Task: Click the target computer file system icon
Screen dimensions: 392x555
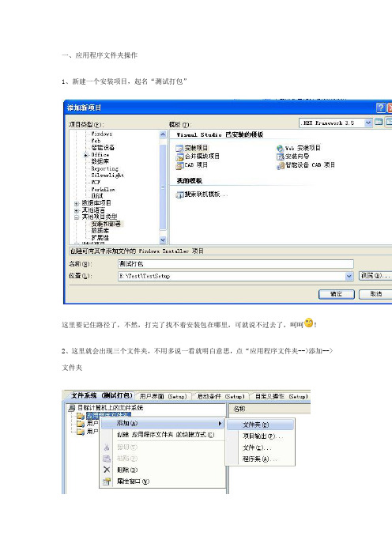Action: click(72, 408)
